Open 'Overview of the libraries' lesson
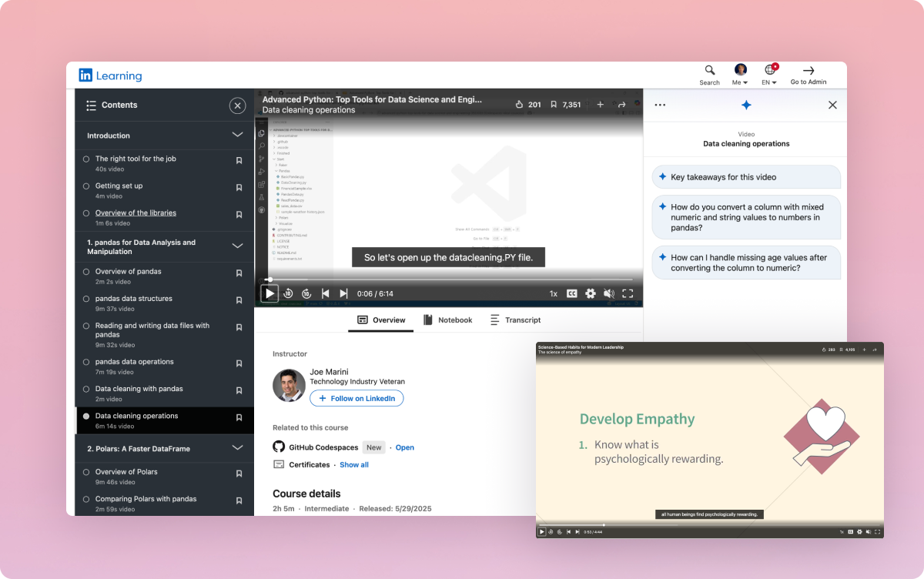 point(136,213)
